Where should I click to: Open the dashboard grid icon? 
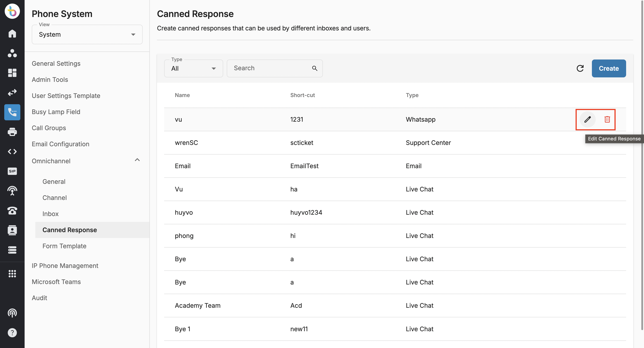[x=12, y=73]
